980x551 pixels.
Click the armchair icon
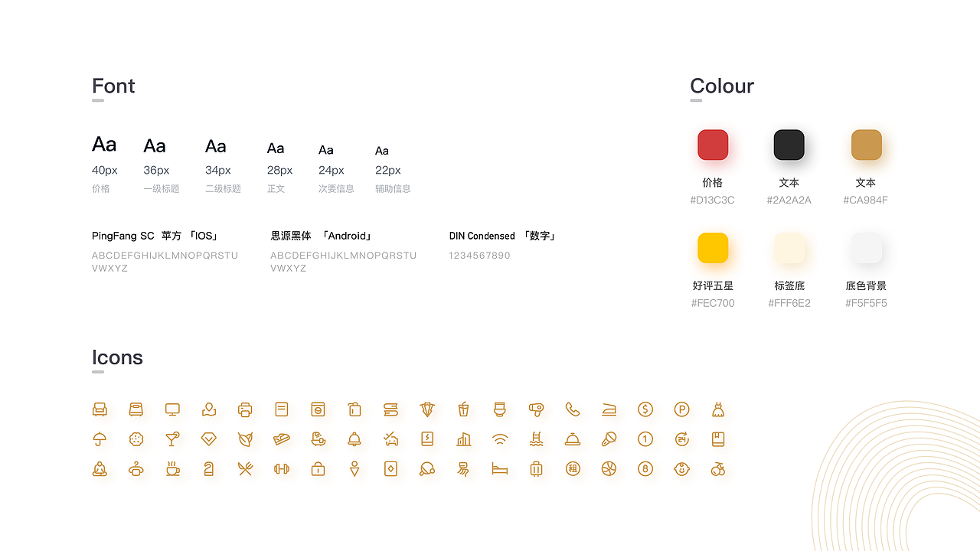pos(100,409)
